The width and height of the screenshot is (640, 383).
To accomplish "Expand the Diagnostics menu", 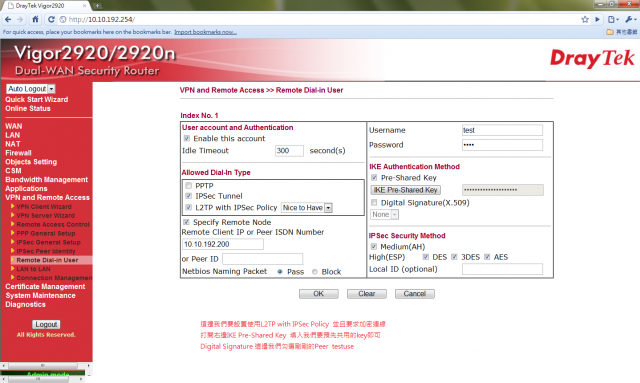I will [x=25, y=305].
